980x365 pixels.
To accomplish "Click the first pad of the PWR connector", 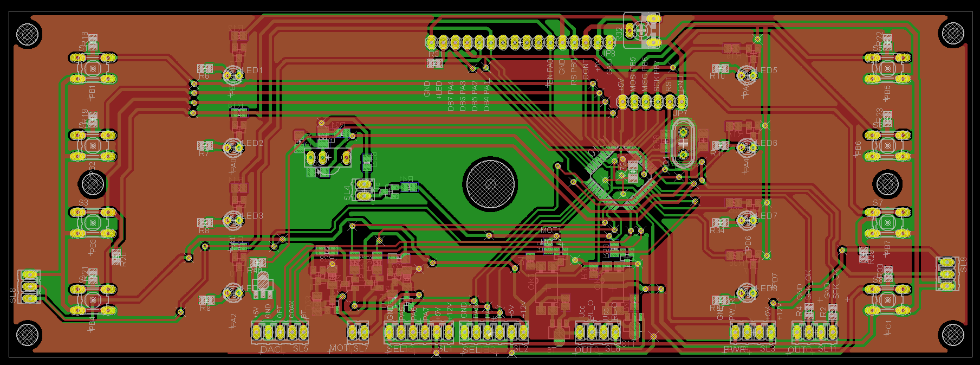I will click(x=735, y=331).
